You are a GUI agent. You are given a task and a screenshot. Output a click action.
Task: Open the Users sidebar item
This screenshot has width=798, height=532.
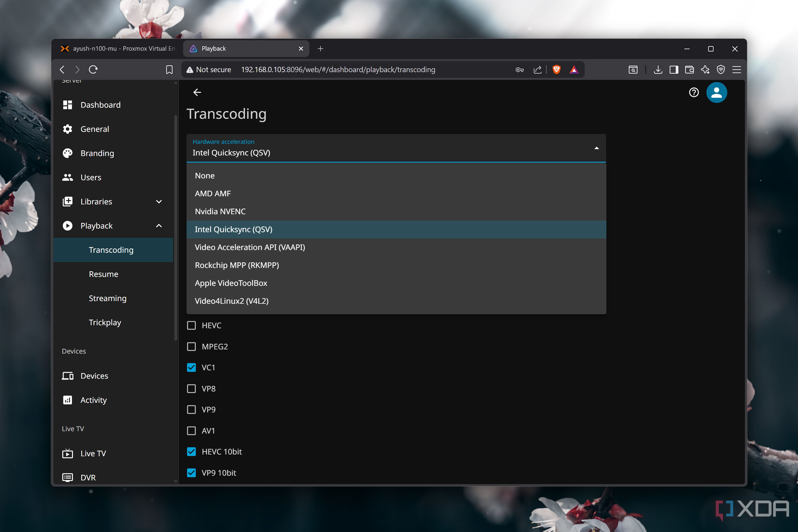[x=113, y=177]
